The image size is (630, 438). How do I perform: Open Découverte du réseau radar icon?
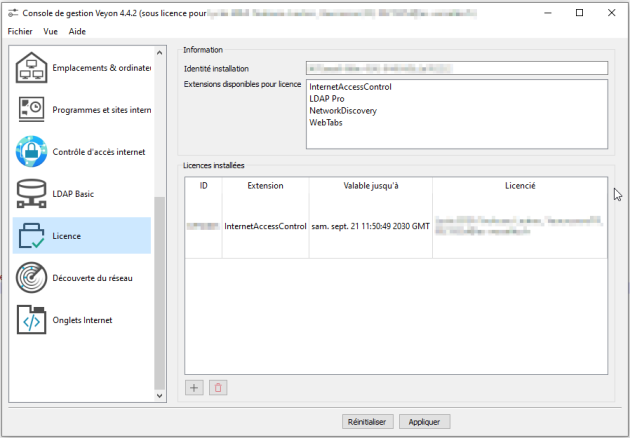[x=31, y=278]
